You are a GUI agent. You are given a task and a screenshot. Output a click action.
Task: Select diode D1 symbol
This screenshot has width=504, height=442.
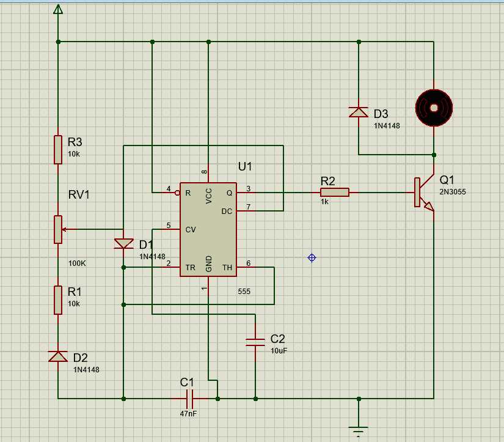click(124, 243)
